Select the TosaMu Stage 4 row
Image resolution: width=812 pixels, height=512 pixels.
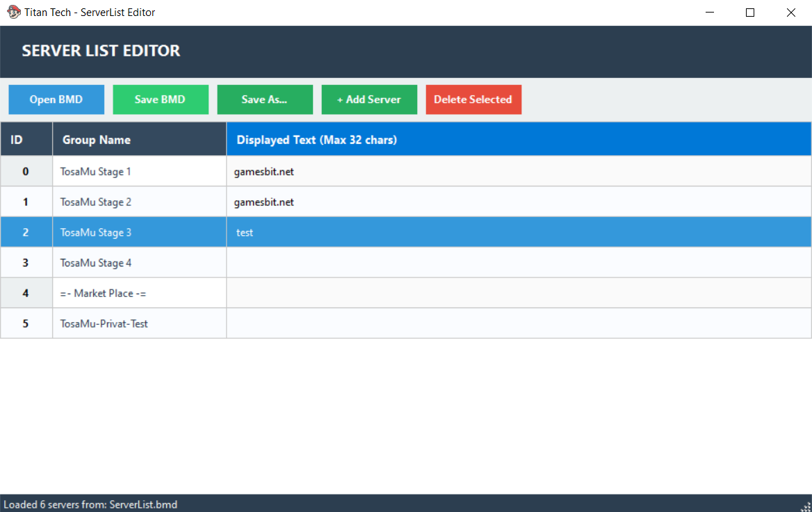click(x=139, y=263)
